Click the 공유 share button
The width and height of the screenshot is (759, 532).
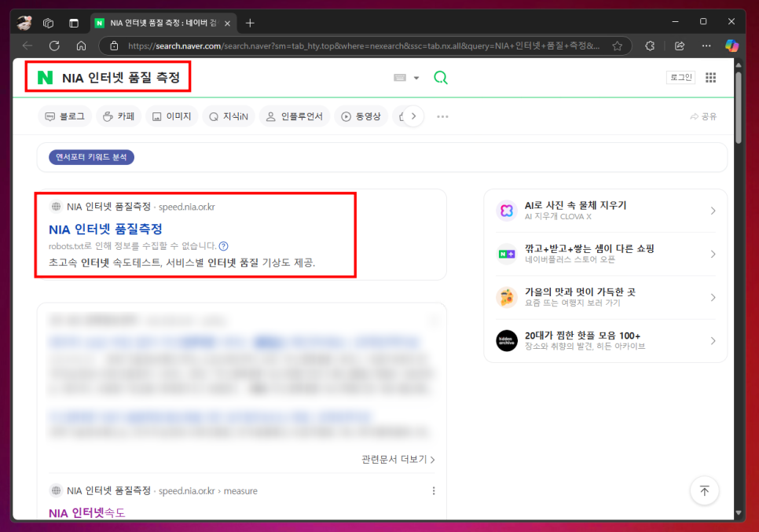(703, 116)
